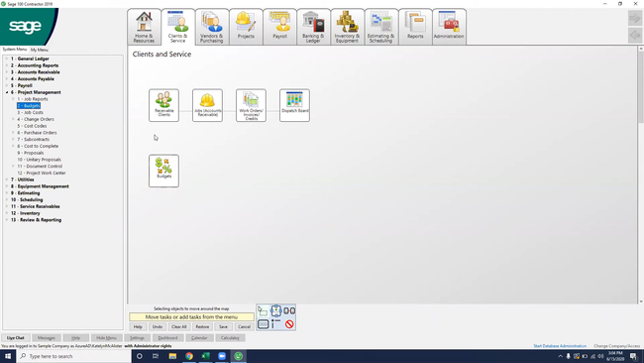This screenshot has height=363, width=644.
Task: Switch to the Banking & Ledger tab
Action: coord(313,27)
